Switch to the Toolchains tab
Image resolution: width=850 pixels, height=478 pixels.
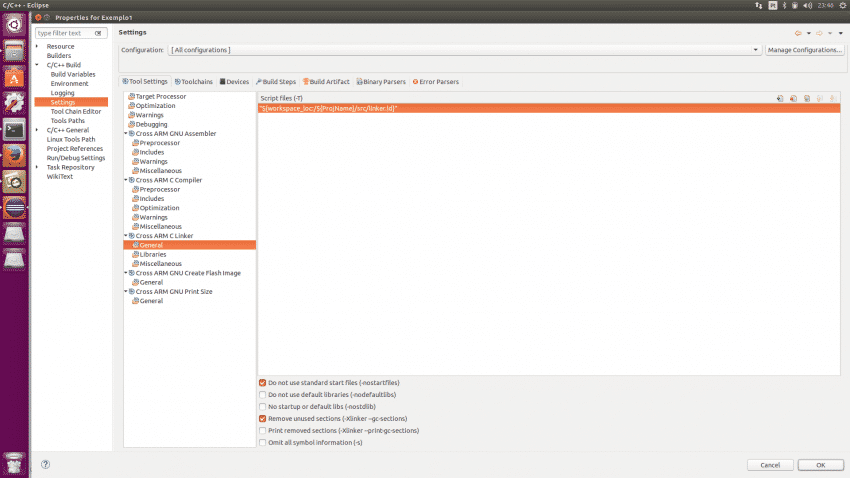point(194,82)
